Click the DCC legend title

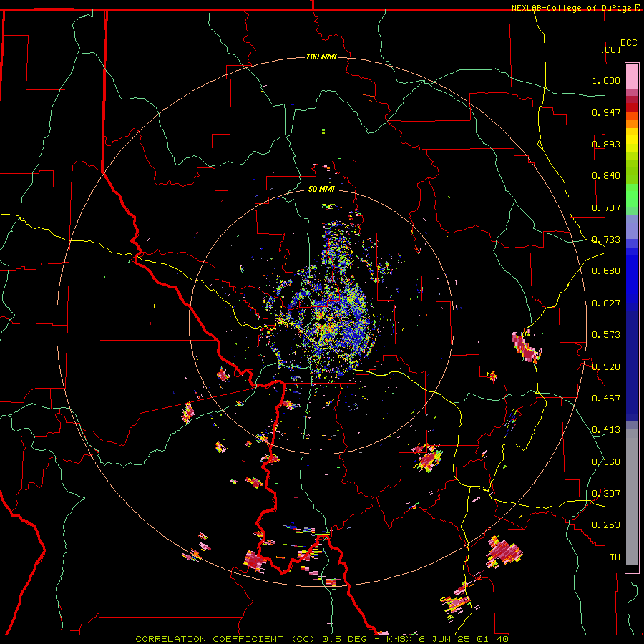[x=628, y=43]
